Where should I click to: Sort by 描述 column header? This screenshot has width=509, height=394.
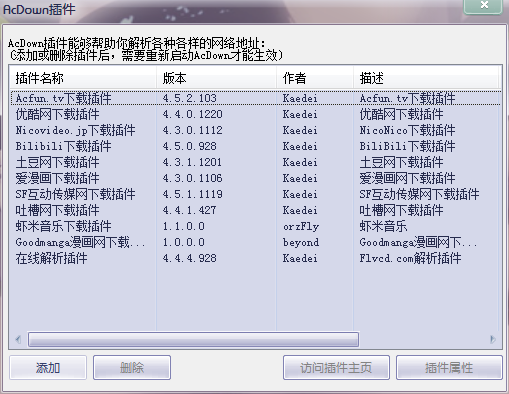[x=427, y=78]
